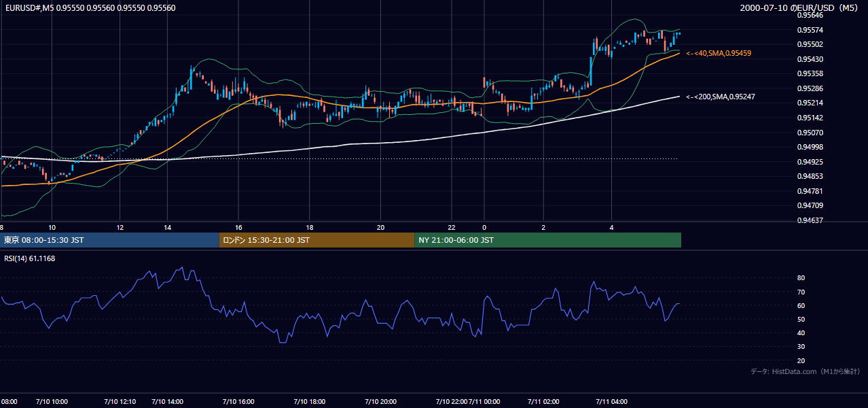Click the RSI 70 level label
This screenshot has width=868, height=408.
pyautogui.click(x=801, y=292)
